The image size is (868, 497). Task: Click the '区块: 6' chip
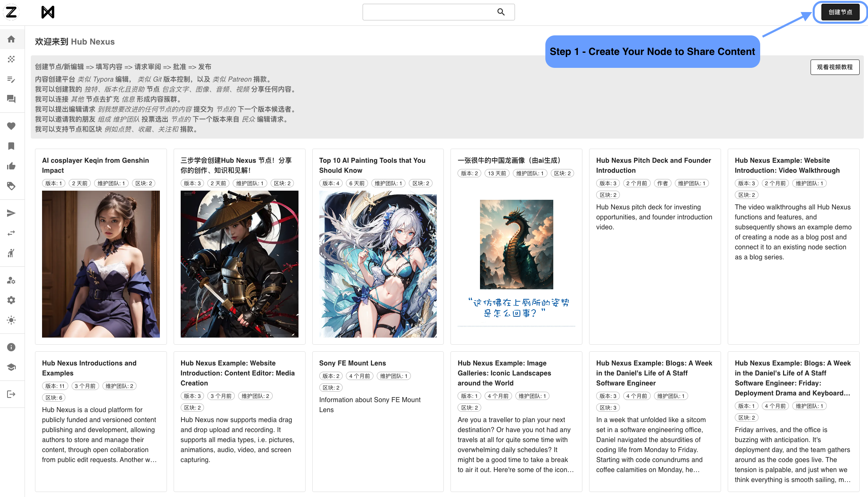tap(54, 398)
